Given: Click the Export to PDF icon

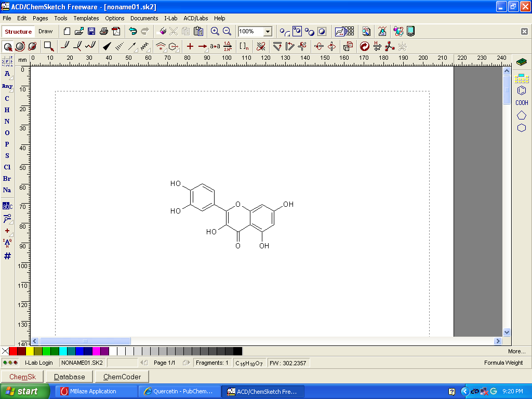Looking at the screenshot, I should pyautogui.click(x=116, y=32).
